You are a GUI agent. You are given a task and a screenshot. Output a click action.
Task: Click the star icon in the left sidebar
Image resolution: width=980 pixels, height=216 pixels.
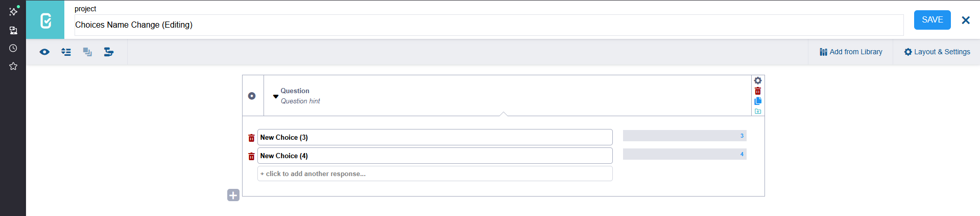(13, 66)
